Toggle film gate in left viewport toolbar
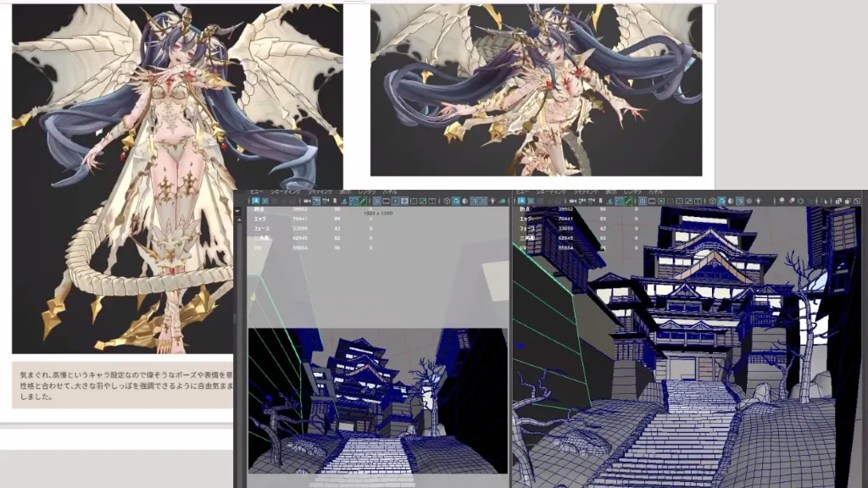 386,201
